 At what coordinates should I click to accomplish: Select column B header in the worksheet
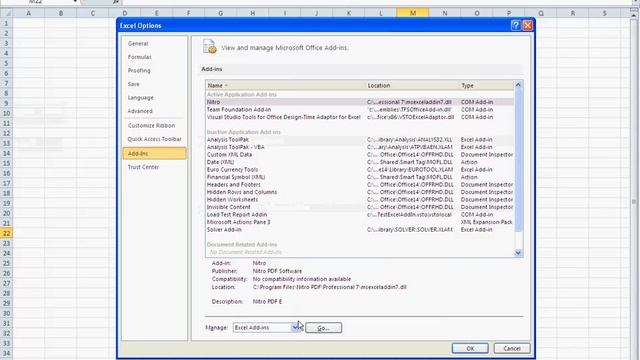[x=61, y=13]
